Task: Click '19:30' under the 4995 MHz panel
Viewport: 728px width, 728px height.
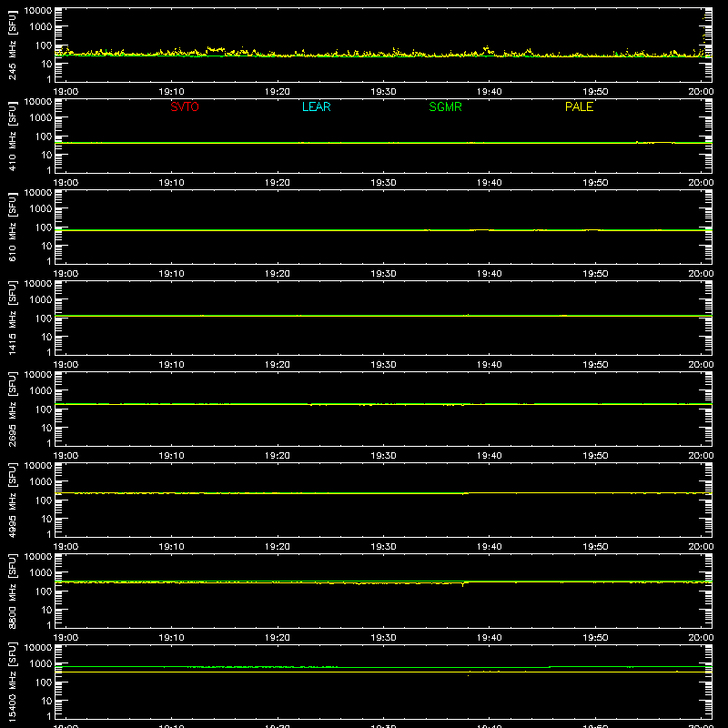Action: [383, 547]
